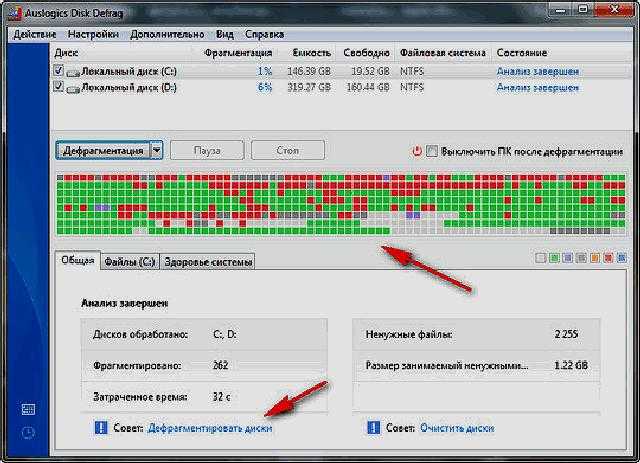
Task: Click the 146.39 GB capacity value
Action: 309,71
